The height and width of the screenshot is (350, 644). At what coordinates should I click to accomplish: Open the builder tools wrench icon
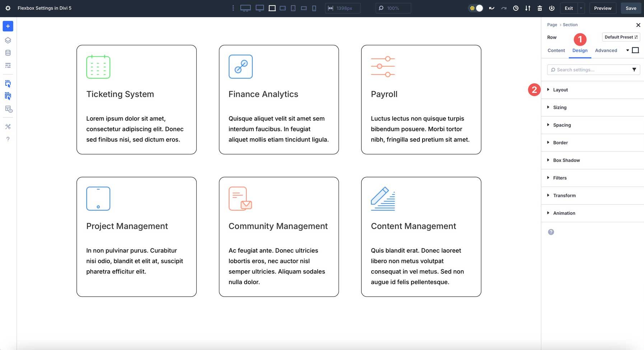click(x=8, y=126)
